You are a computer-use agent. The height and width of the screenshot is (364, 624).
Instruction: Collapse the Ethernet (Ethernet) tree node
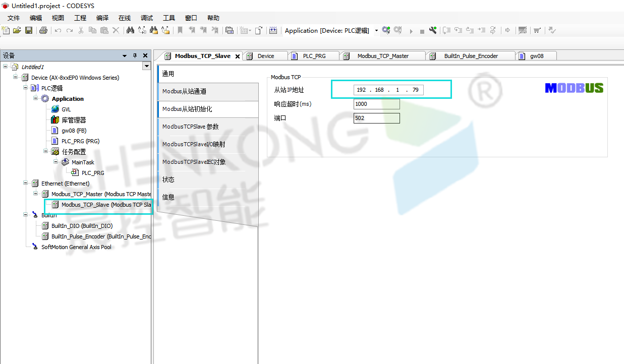coord(26,183)
